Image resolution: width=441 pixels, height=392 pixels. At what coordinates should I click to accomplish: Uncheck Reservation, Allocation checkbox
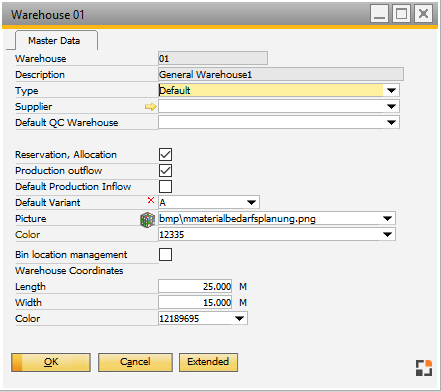(x=165, y=155)
